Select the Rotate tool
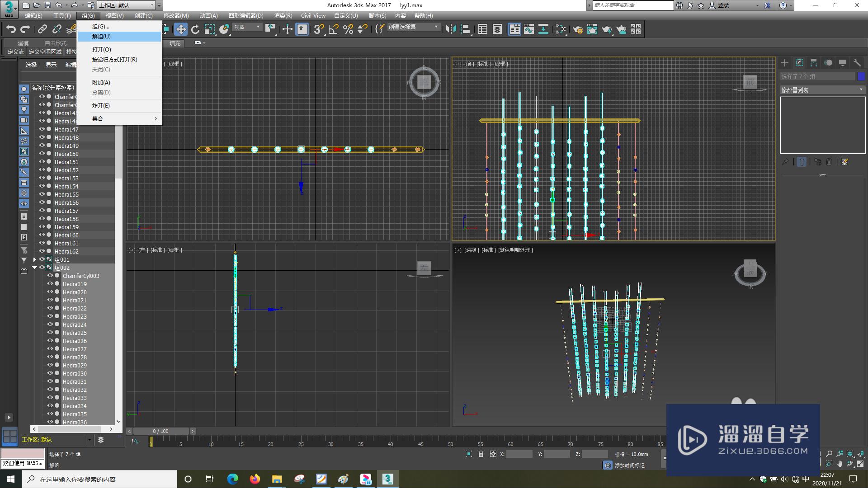The image size is (868, 489). 195,29
